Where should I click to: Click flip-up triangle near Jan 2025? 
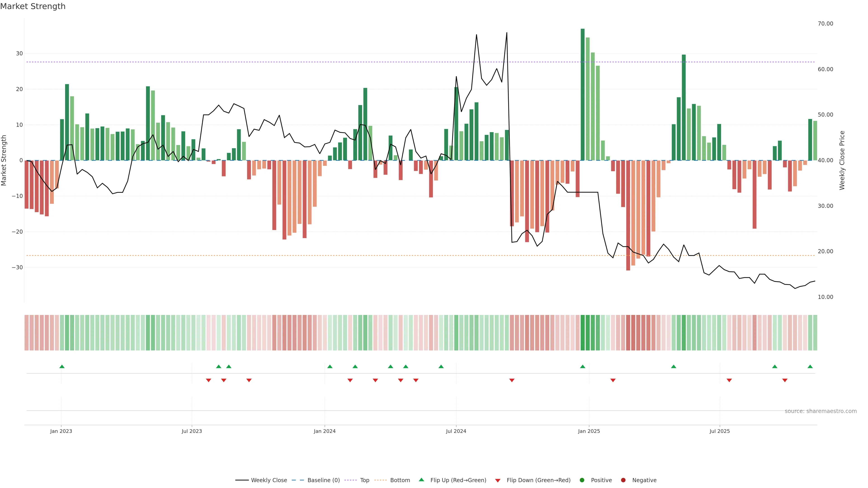pyautogui.click(x=583, y=366)
